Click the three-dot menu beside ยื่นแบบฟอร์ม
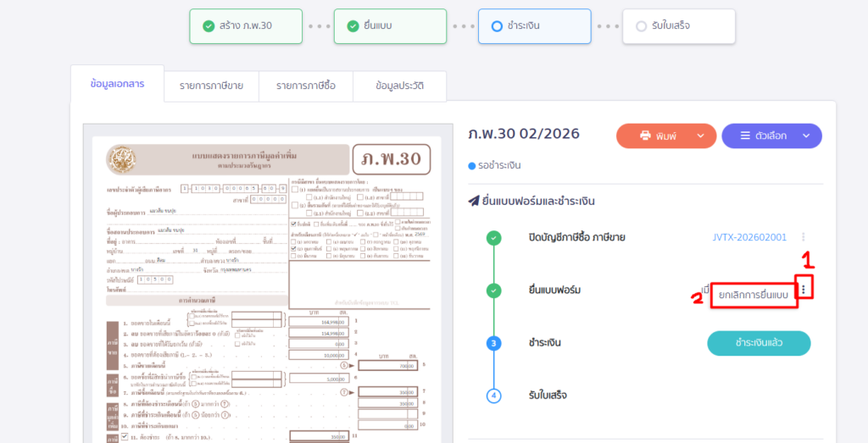This screenshot has width=868, height=443. pyautogui.click(x=803, y=290)
